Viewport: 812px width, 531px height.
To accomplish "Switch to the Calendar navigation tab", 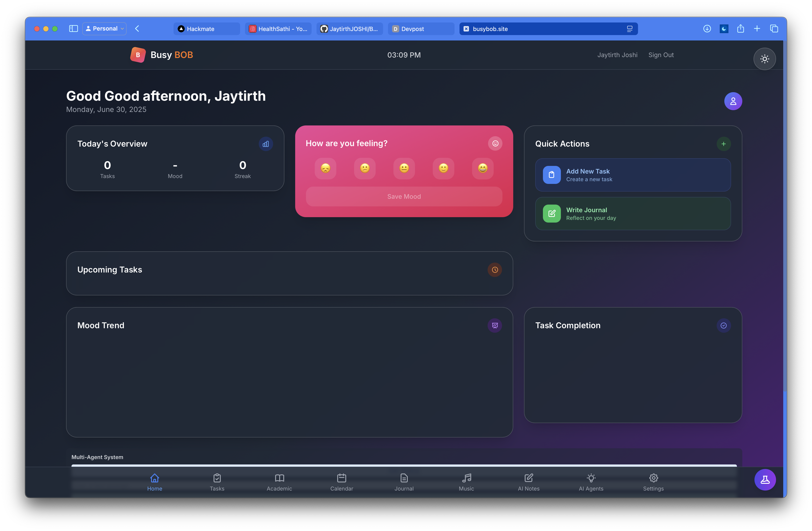I will pos(341,482).
